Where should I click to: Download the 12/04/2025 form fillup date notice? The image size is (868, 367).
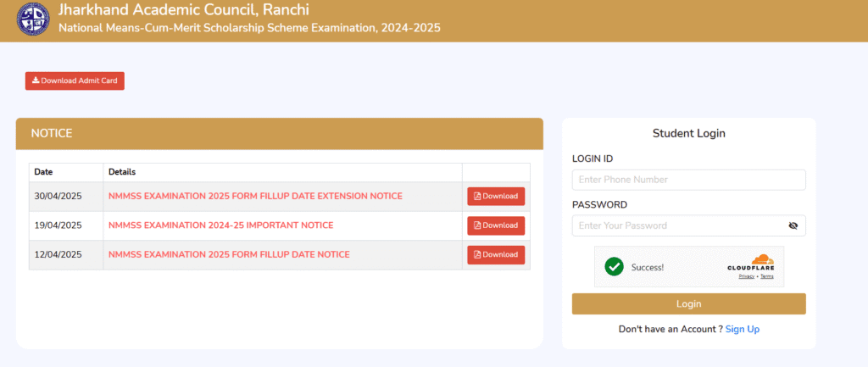(496, 254)
